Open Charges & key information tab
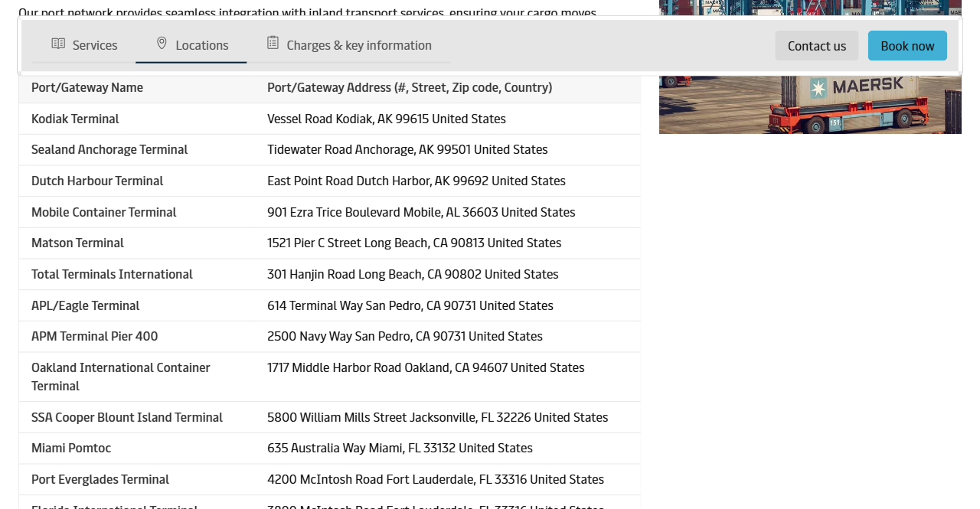The width and height of the screenshot is (980, 509). [x=348, y=45]
